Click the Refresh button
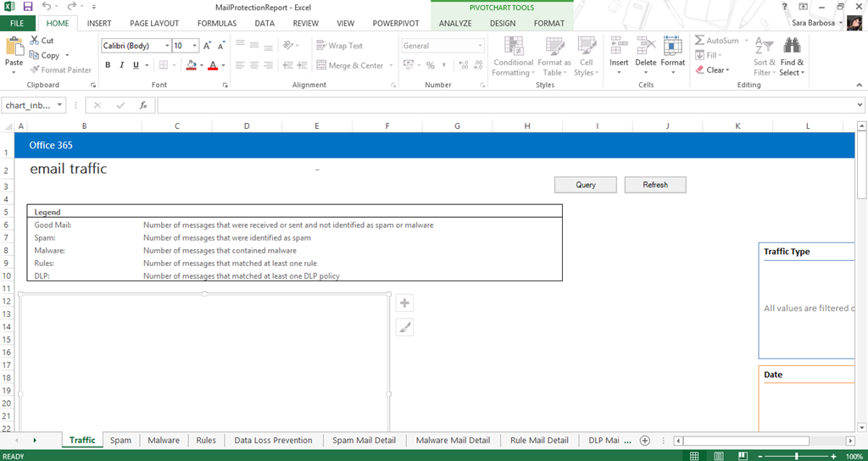This screenshot has width=868, height=461. [654, 185]
